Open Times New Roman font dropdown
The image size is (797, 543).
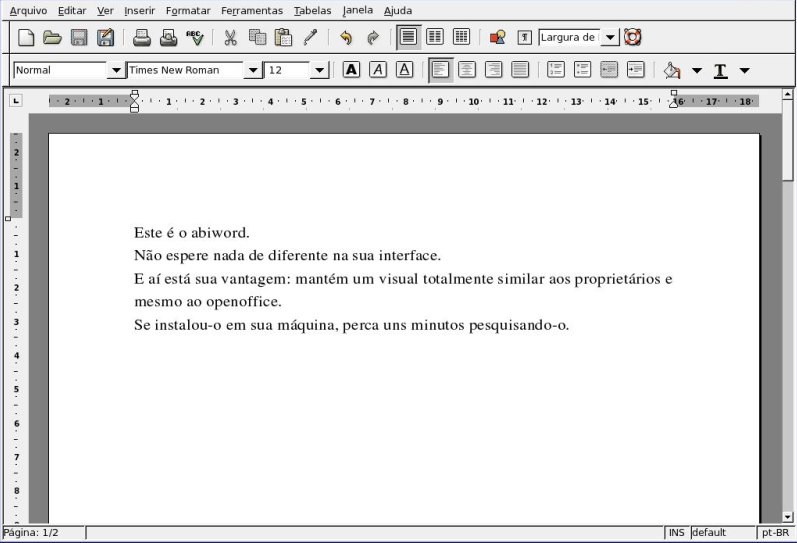(253, 70)
